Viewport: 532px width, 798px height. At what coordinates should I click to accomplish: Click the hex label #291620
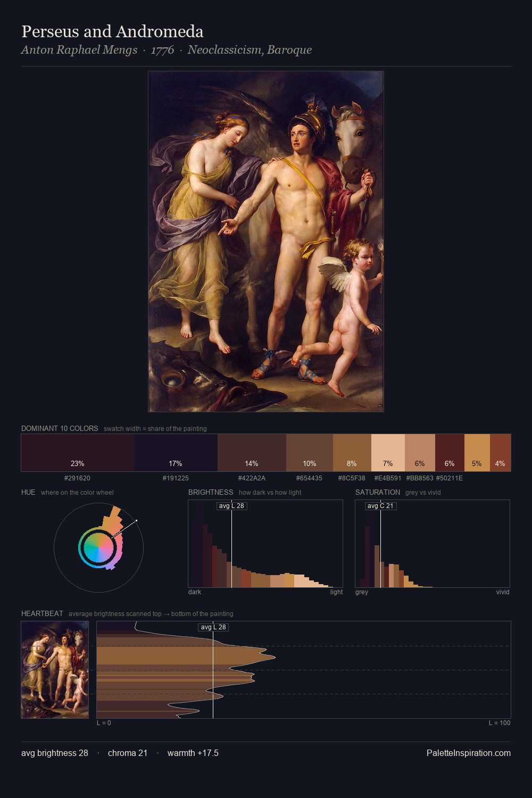pyautogui.click(x=77, y=478)
